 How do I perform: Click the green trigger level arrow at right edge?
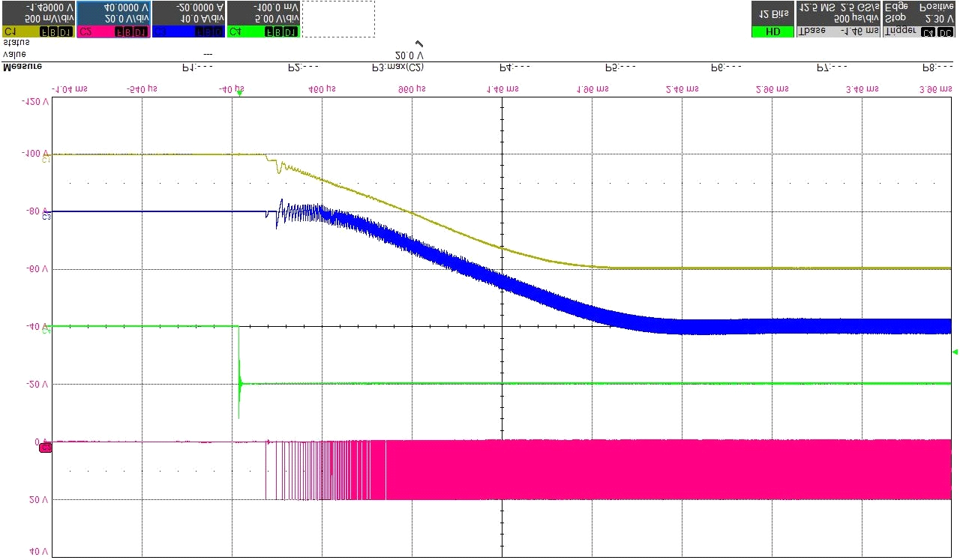tap(955, 352)
